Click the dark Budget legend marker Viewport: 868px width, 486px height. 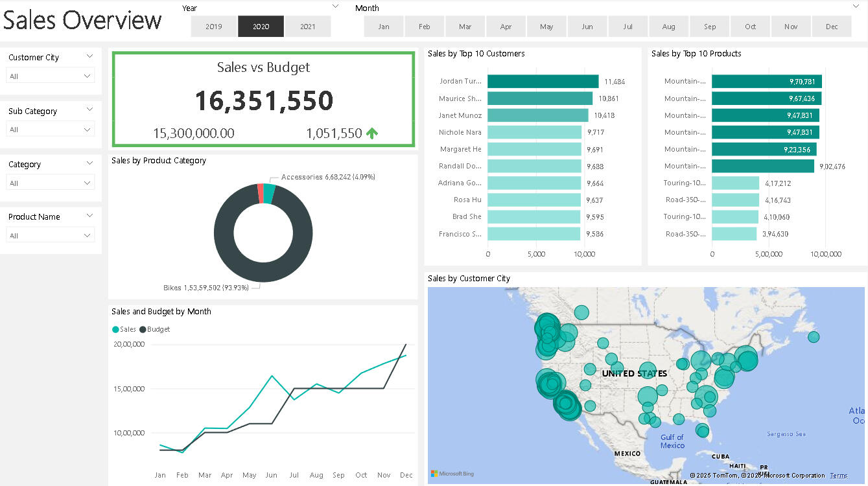point(143,329)
